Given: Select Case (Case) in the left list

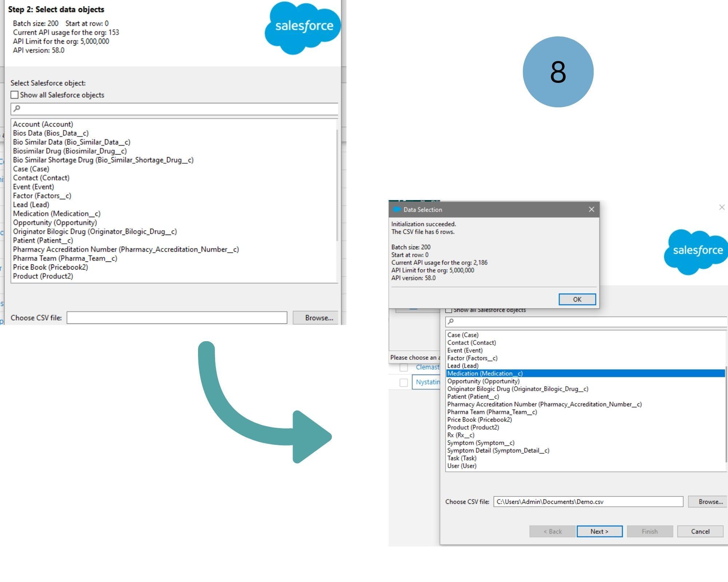Looking at the screenshot, I should (31, 169).
